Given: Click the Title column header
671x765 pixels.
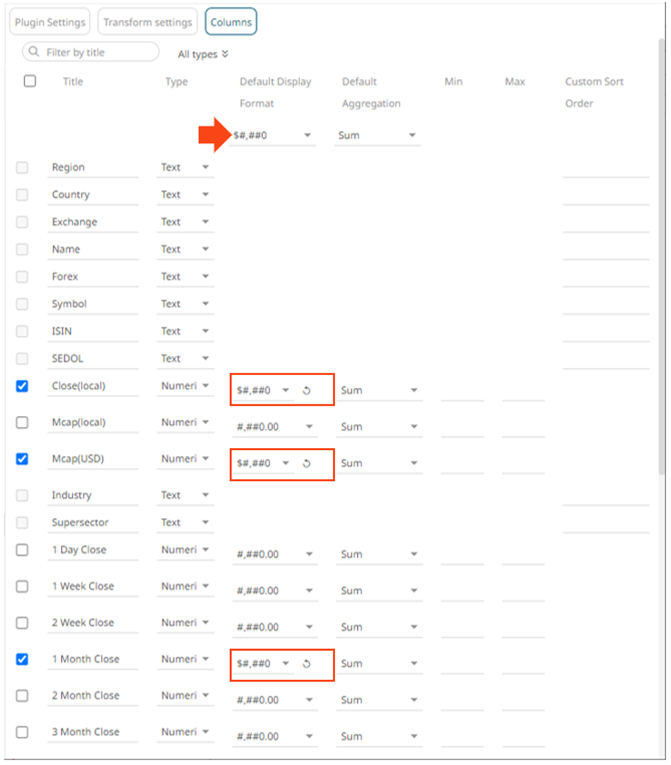Looking at the screenshot, I should click(x=73, y=81).
